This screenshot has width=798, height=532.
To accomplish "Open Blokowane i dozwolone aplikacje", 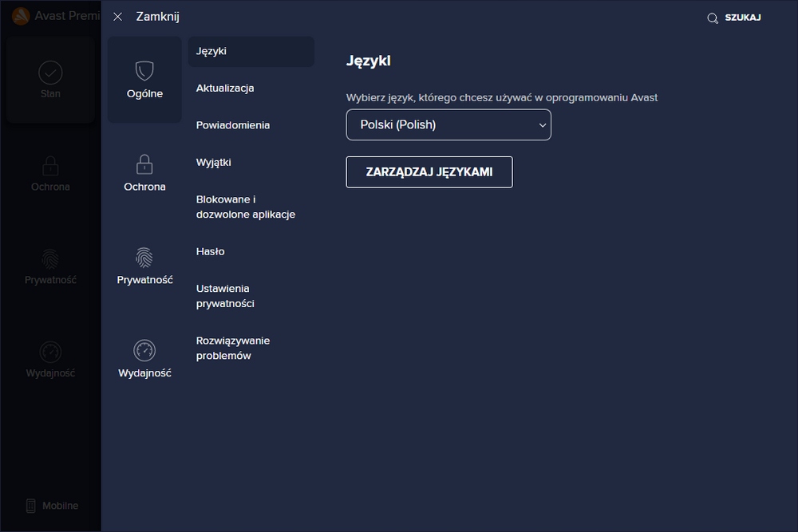I will tap(246, 207).
